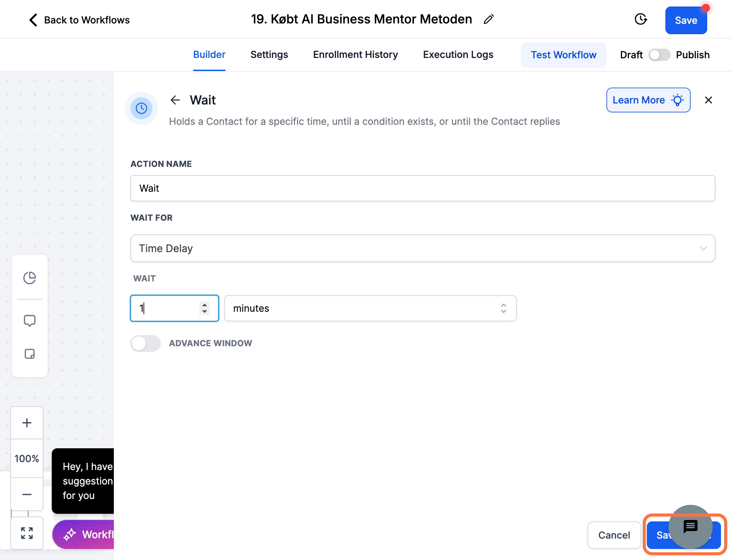The height and width of the screenshot is (560, 732).
Task: Click the Test Workflow button
Action: 564,55
